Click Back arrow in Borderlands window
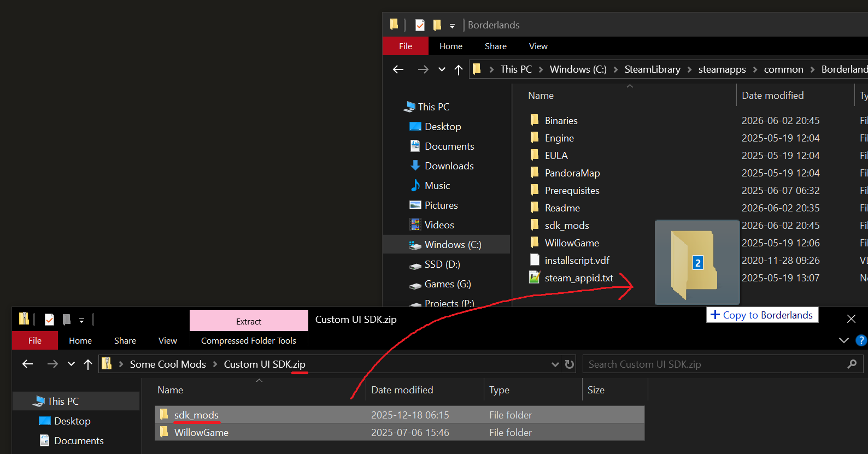Screen dimensions: 868x454 (x=398, y=69)
